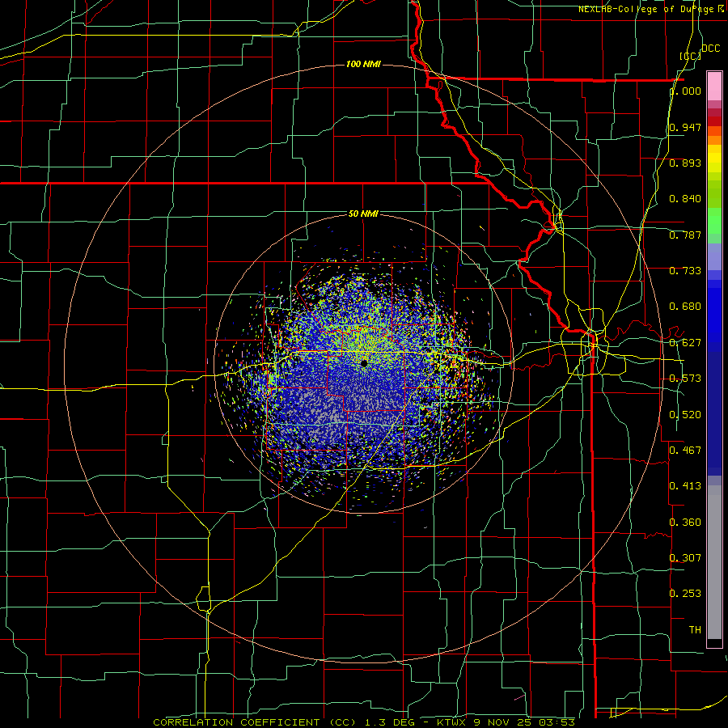Select the 0.573 scale value
Viewport: 728px width, 728px height.
pyautogui.click(x=685, y=379)
